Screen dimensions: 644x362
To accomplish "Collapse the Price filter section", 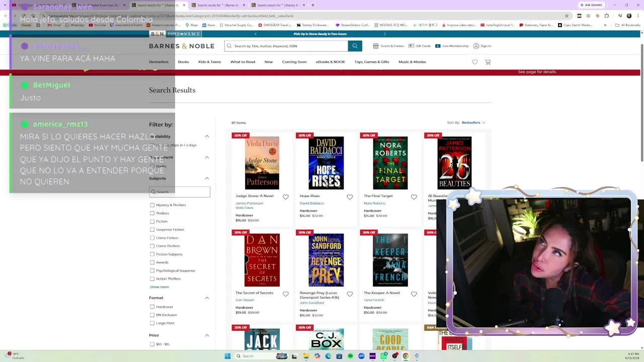I will pos(207,335).
